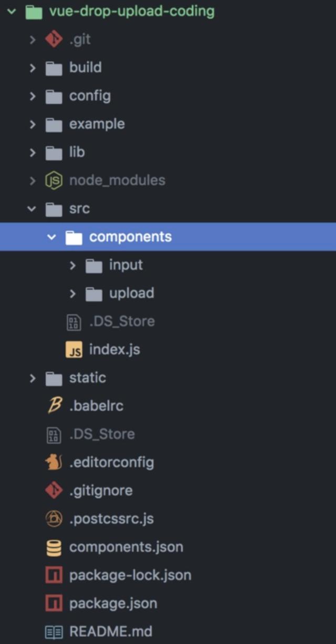This screenshot has width=336, height=644.
Task: Click the binary file icon of root .DS_Store
Action: point(54,434)
